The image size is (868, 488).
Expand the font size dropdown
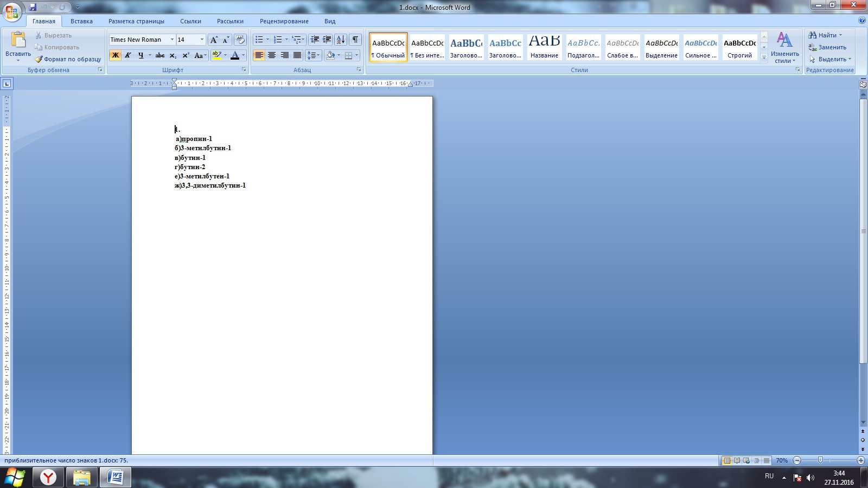pos(202,40)
